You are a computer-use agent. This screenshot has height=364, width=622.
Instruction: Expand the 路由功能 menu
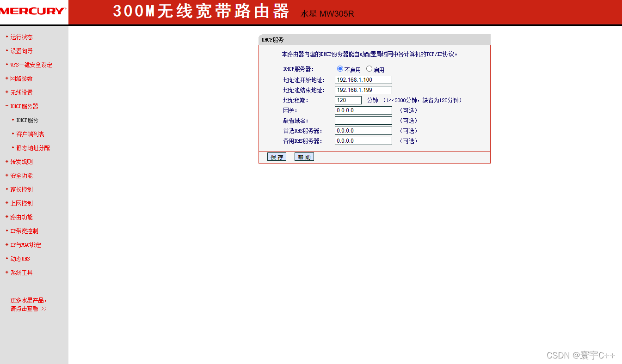coord(21,217)
